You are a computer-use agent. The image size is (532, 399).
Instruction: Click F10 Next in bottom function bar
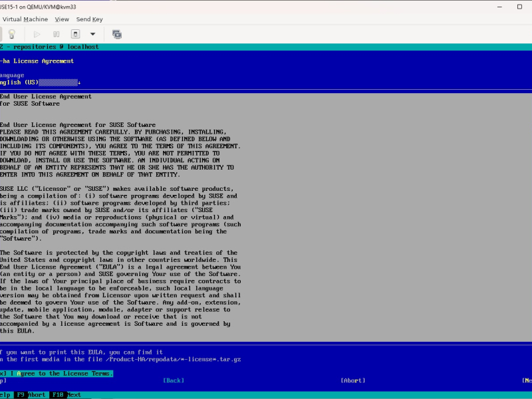point(66,395)
